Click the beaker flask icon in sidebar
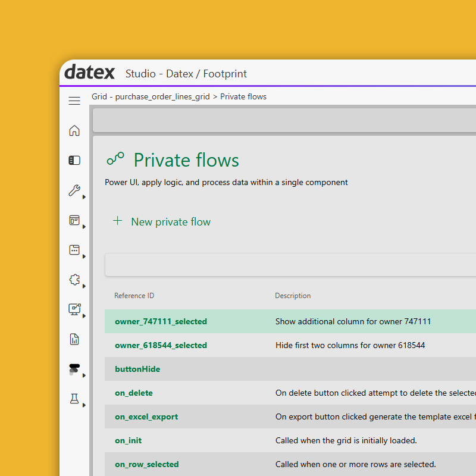The width and height of the screenshot is (476, 476). click(x=74, y=399)
